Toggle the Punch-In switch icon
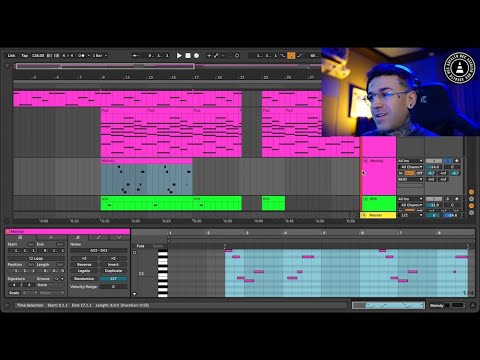480x360 pixels. pos(283,56)
